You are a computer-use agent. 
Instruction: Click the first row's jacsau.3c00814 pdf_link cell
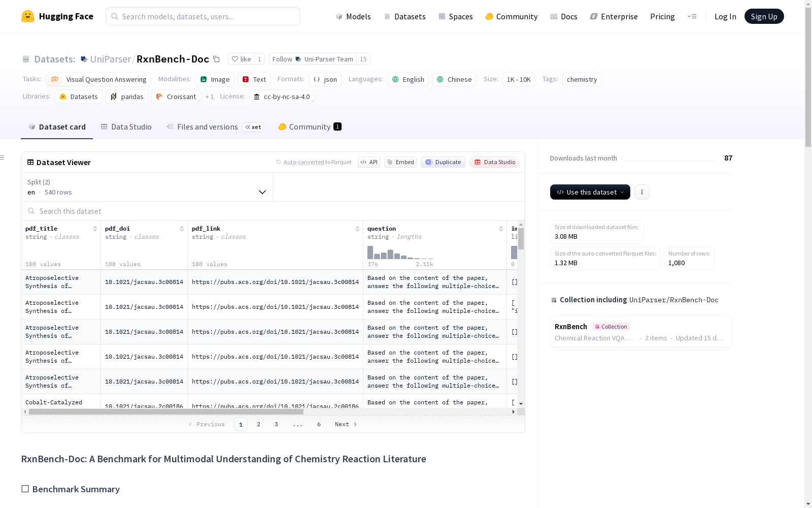pyautogui.click(x=275, y=282)
